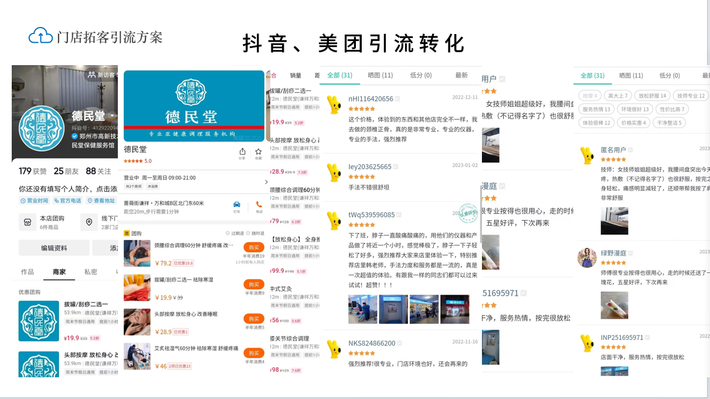Click the 编辑资料 button
This screenshot has width=710, height=399.
pyautogui.click(x=54, y=248)
